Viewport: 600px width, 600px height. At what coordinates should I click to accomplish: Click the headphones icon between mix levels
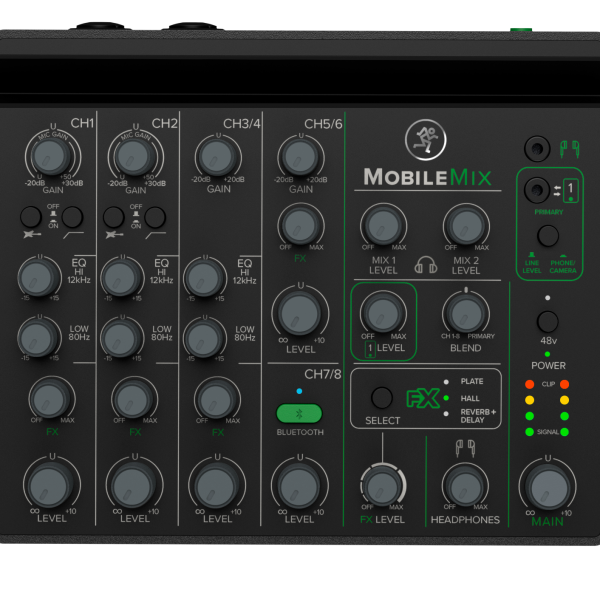point(426,265)
